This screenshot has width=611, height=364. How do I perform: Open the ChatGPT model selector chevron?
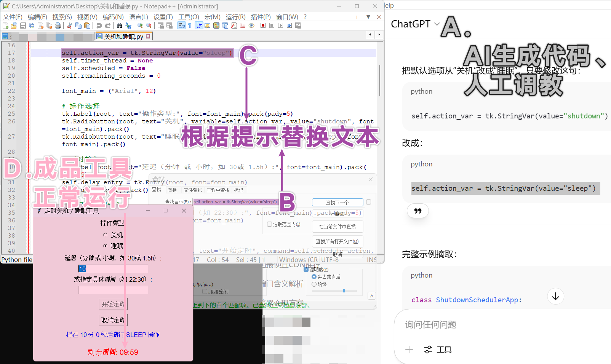click(x=437, y=24)
